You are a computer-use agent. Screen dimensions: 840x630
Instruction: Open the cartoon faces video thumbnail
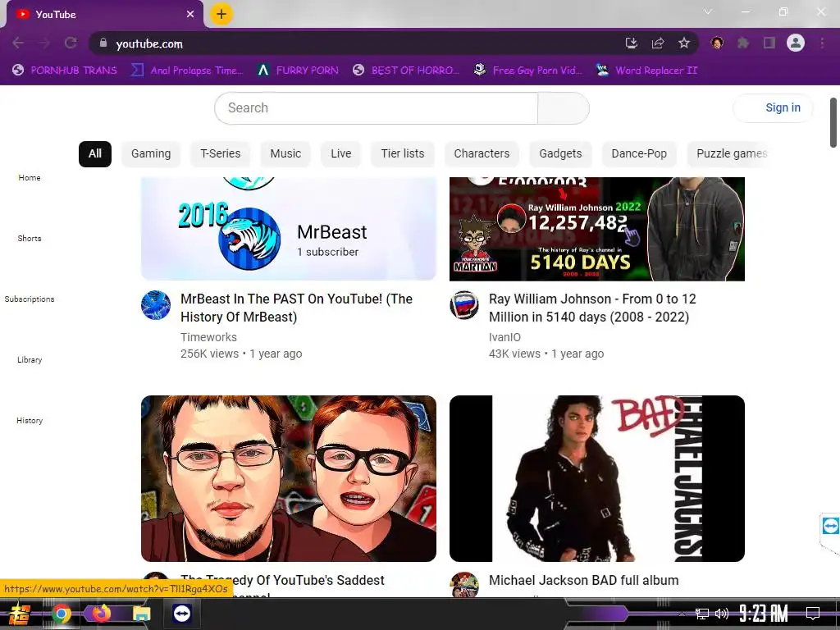tap(289, 478)
